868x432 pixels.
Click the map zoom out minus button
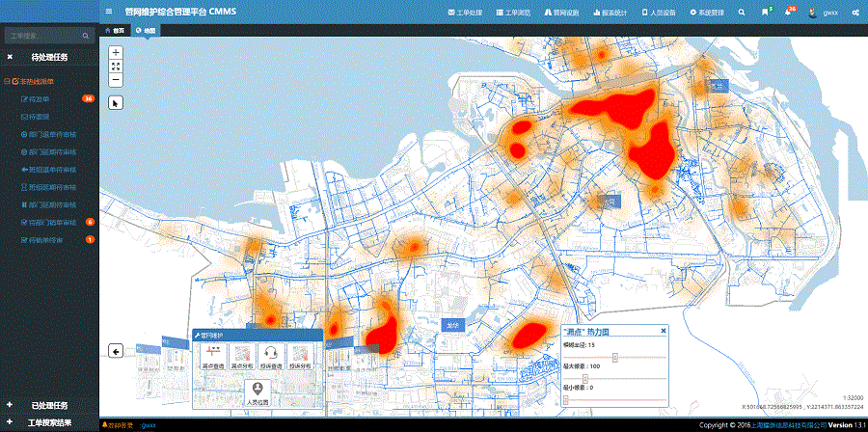tap(116, 81)
